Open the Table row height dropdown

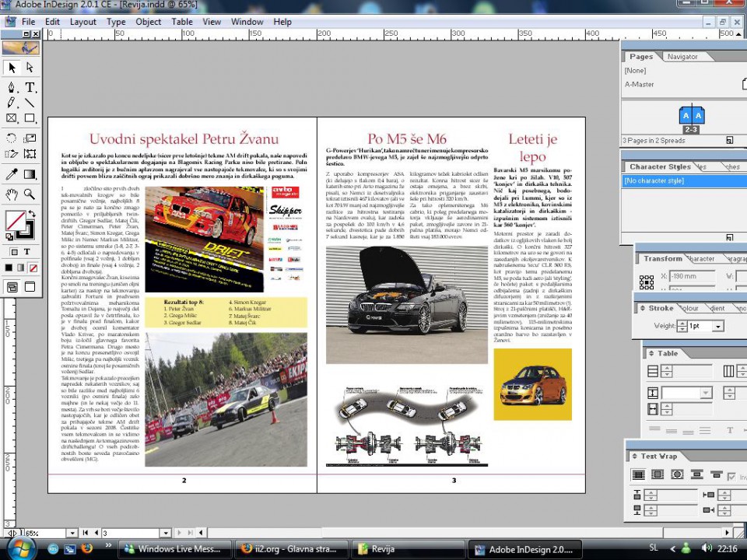(x=706, y=393)
